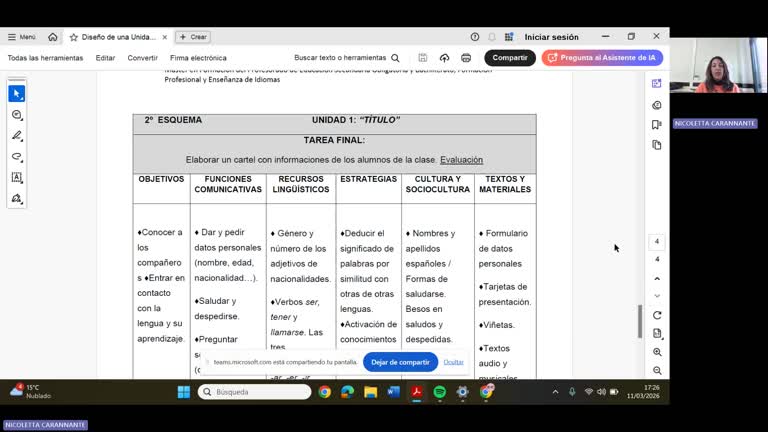
Task: Select the arrow selection tool
Action: (x=17, y=94)
